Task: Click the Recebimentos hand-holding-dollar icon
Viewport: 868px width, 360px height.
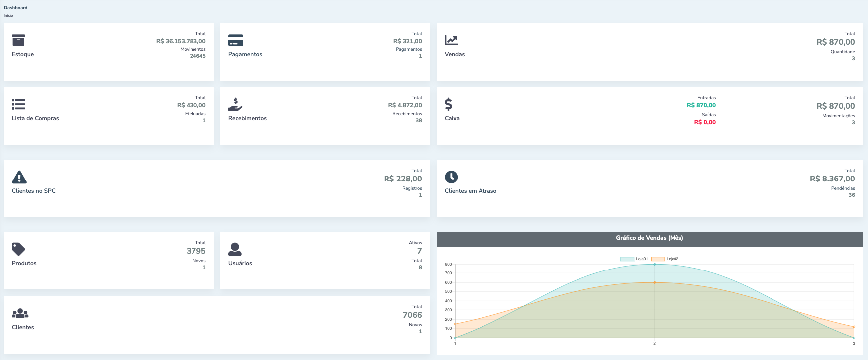Action: pos(235,104)
